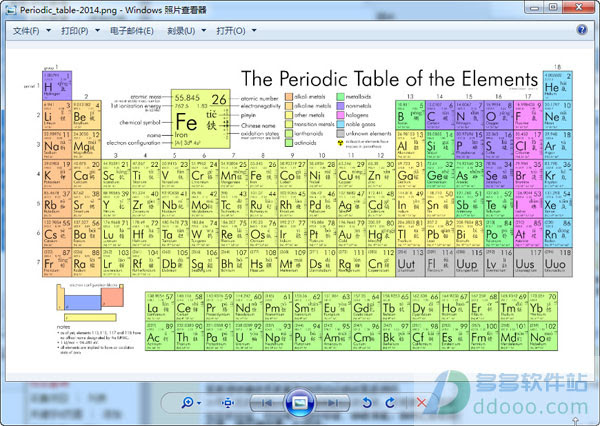This screenshot has width=600, height=426.
Task: Click the No nobelium element cell
Action: (543, 336)
